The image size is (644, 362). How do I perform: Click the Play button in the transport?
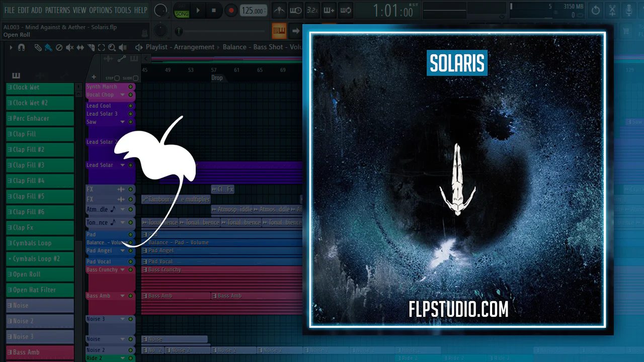[x=198, y=10]
